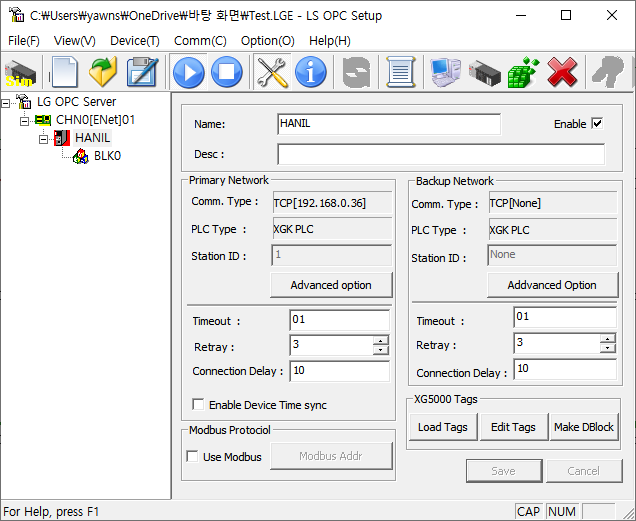Open the Help(H) menu
Viewport: 636px width, 521px height.
[330, 41]
